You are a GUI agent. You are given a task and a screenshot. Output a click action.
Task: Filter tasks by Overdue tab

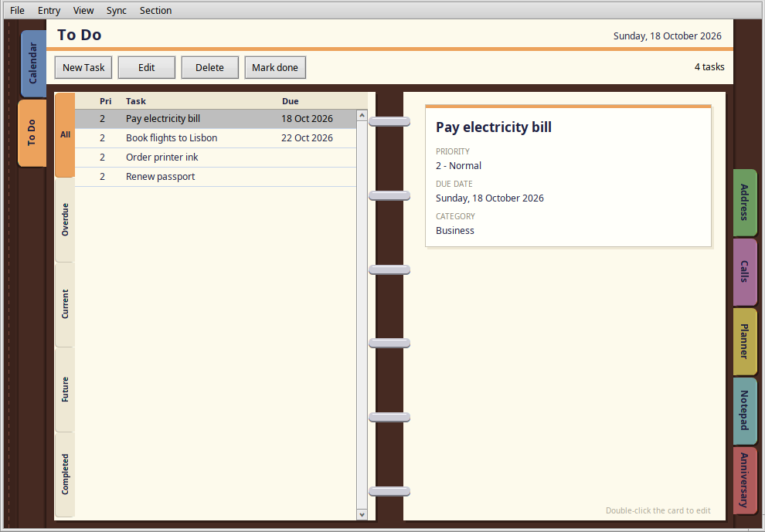point(66,219)
